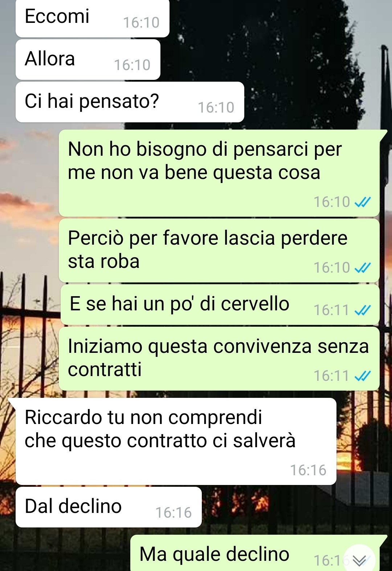Tap the 'Non ho bisogno di pensarci' message
The width and height of the screenshot is (392, 571).
(x=219, y=173)
